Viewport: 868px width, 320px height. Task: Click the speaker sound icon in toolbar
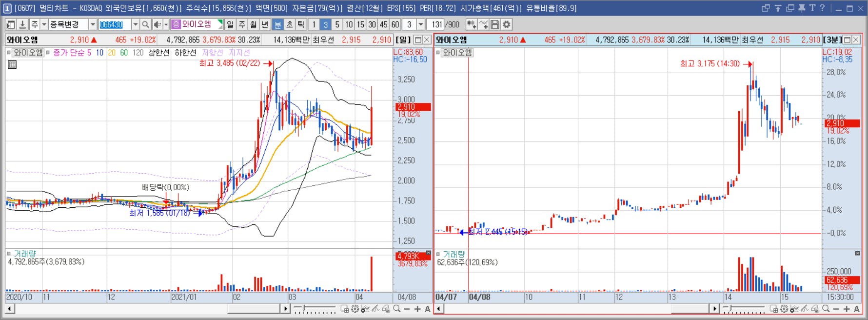point(157,24)
